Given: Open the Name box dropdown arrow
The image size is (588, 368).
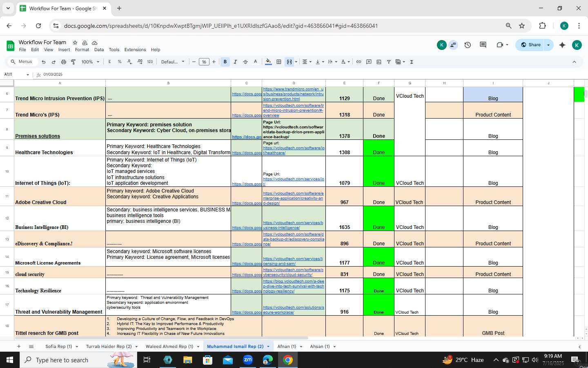Looking at the screenshot, I should [28, 74].
